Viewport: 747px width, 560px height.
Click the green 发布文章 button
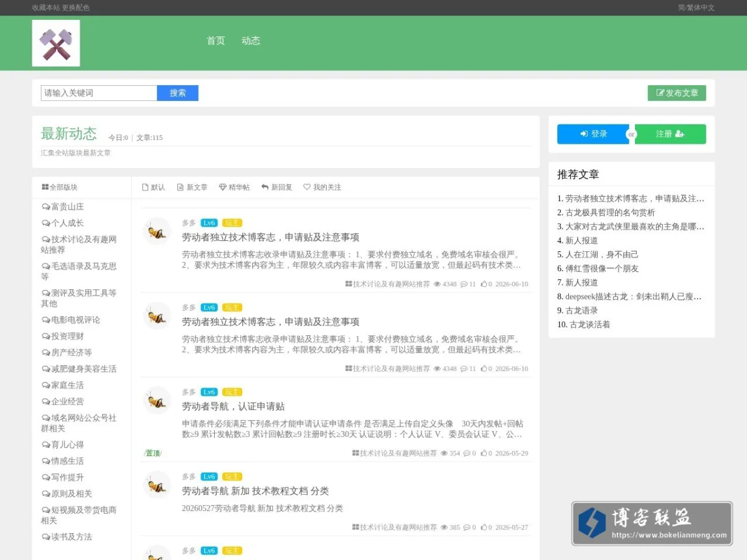click(677, 93)
